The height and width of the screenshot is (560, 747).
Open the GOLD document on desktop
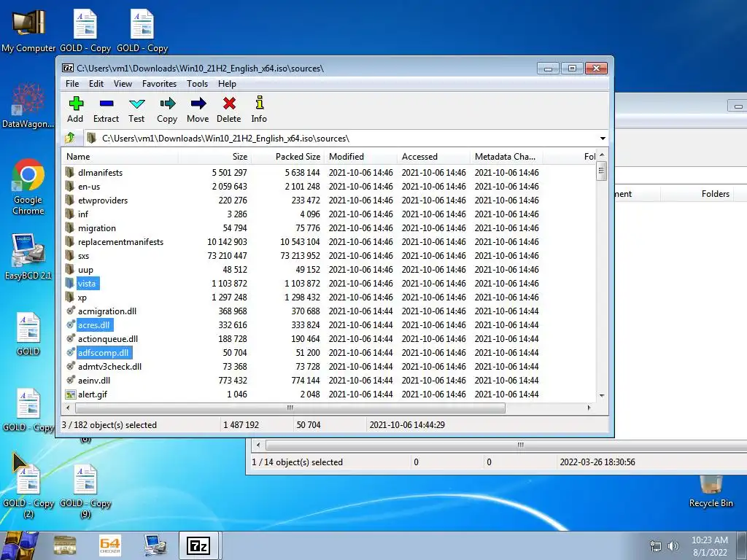(x=28, y=333)
